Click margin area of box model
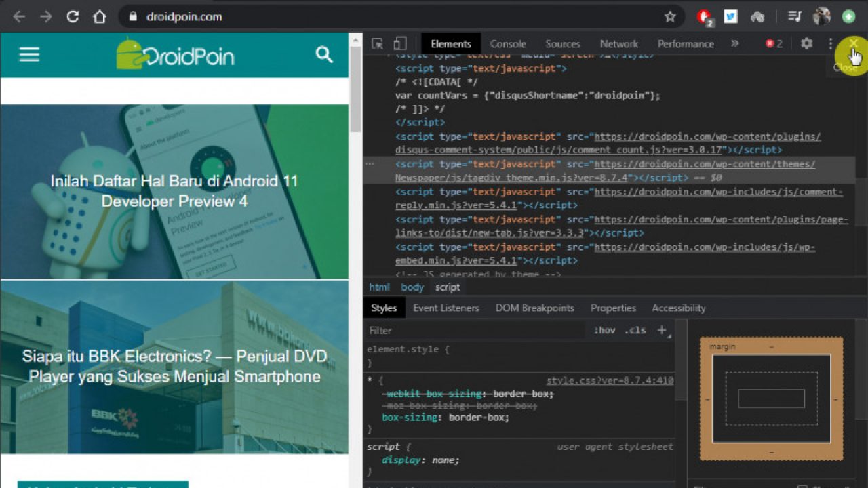868x488 pixels. coord(772,346)
